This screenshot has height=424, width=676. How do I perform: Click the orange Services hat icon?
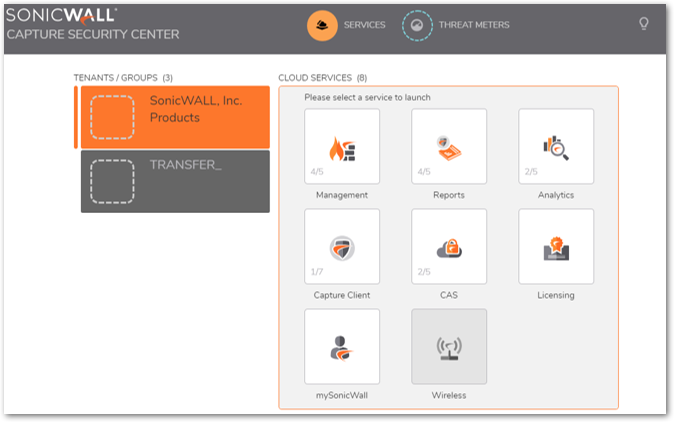coord(322,25)
